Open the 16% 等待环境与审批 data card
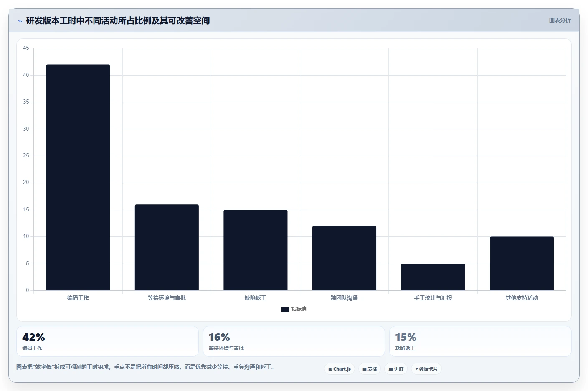Image resolution: width=588 pixels, height=391 pixels. (x=294, y=341)
